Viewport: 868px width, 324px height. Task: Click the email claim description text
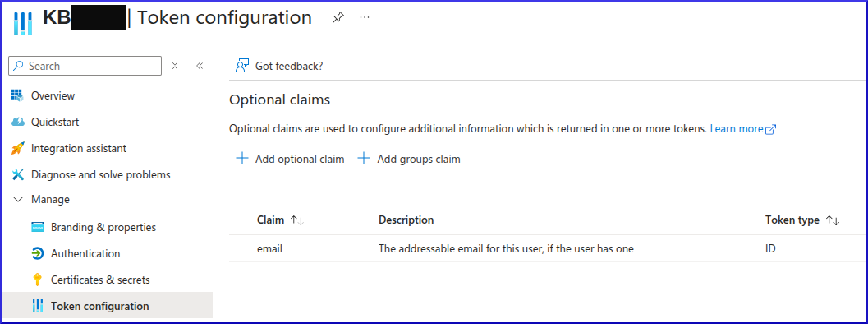point(506,249)
